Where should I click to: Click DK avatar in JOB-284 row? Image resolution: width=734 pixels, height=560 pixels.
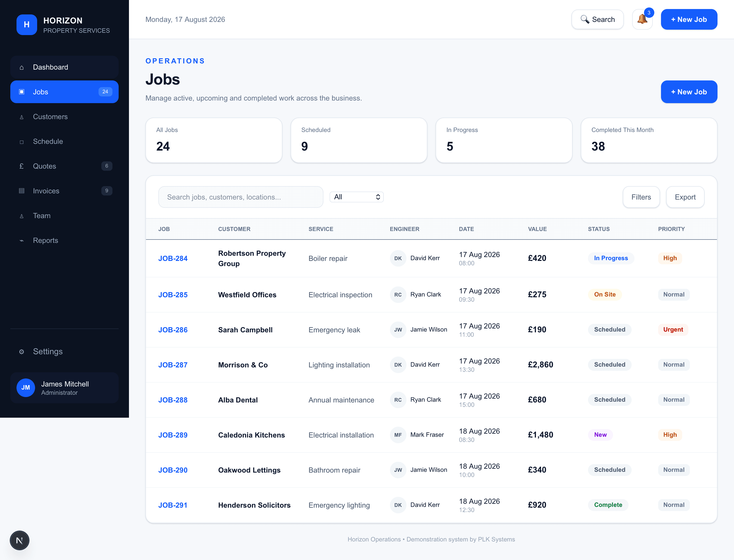click(398, 258)
